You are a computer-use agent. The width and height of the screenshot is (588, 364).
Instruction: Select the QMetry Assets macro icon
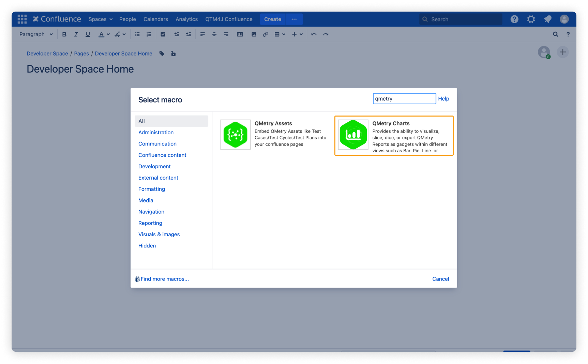236,135
